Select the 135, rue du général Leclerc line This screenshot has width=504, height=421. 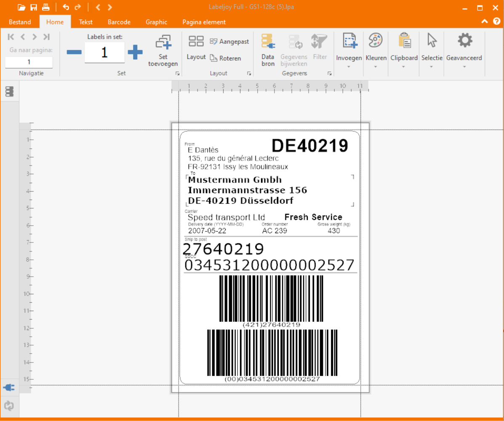coord(233,158)
